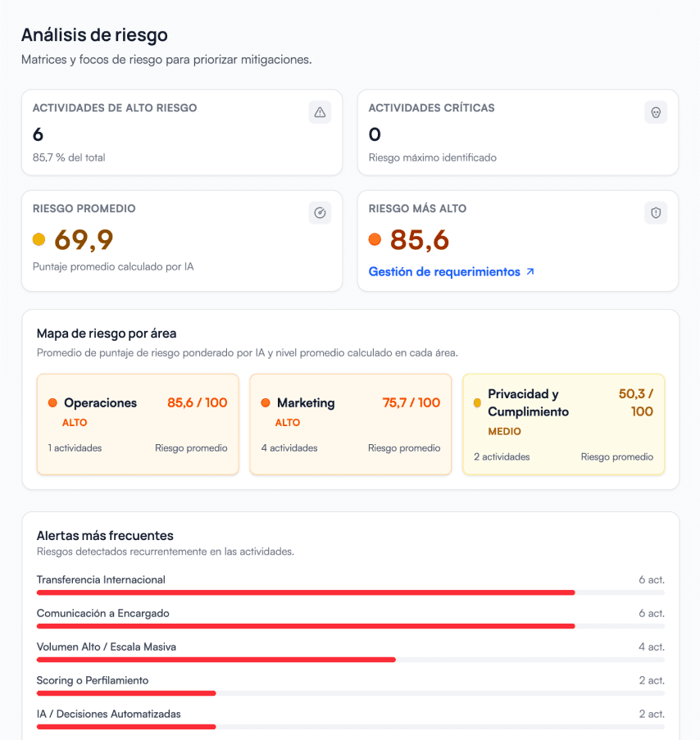Click orange dot next to Marketing
This screenshot has height=740, width=700.
(266, 402)
